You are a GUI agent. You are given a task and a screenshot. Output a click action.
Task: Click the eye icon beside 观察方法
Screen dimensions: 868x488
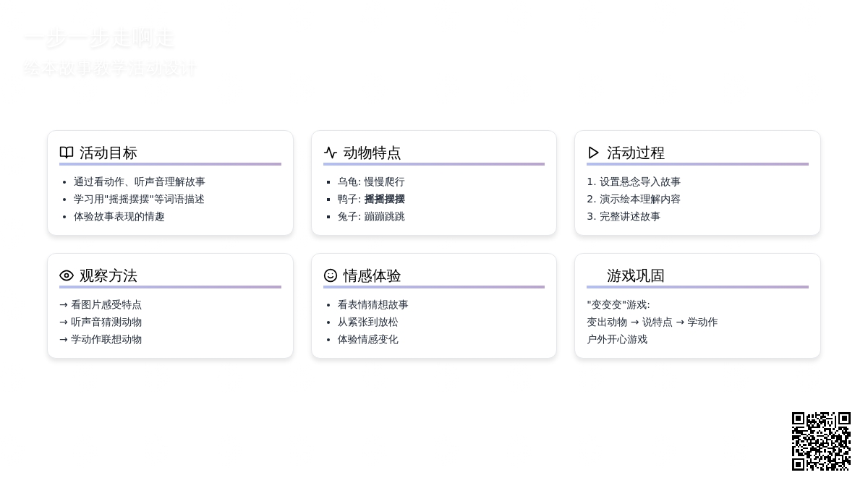(67, 275)
